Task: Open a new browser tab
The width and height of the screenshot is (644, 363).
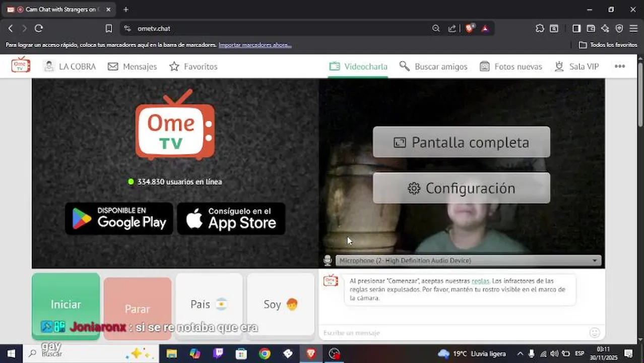Action: (126, 10)
